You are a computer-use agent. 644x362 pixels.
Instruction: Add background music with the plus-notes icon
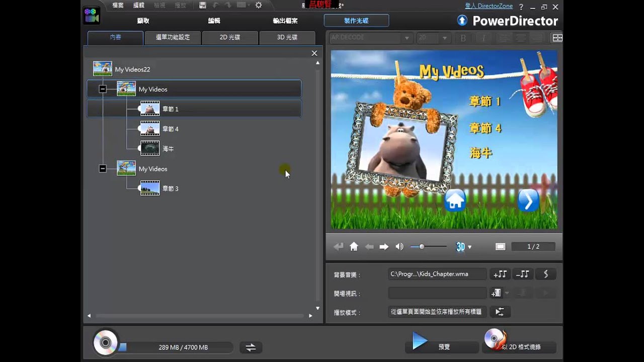pos(500,274)
